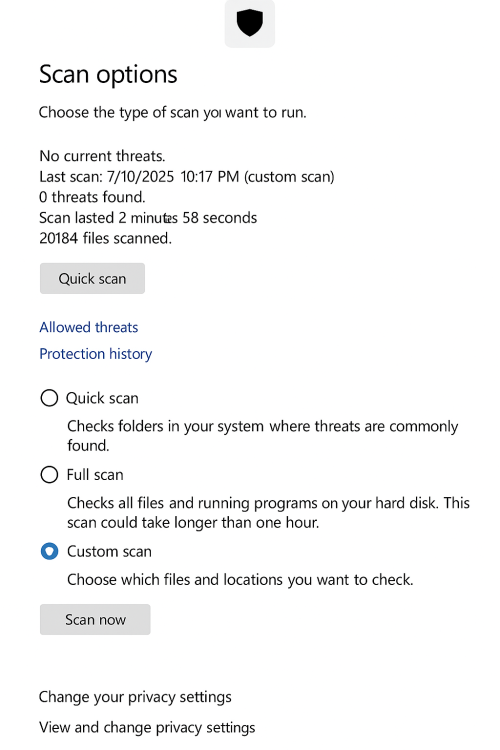Screen dimensions: 500x750
Task: Start the scan with Scan now
Action: pos(95,619)
